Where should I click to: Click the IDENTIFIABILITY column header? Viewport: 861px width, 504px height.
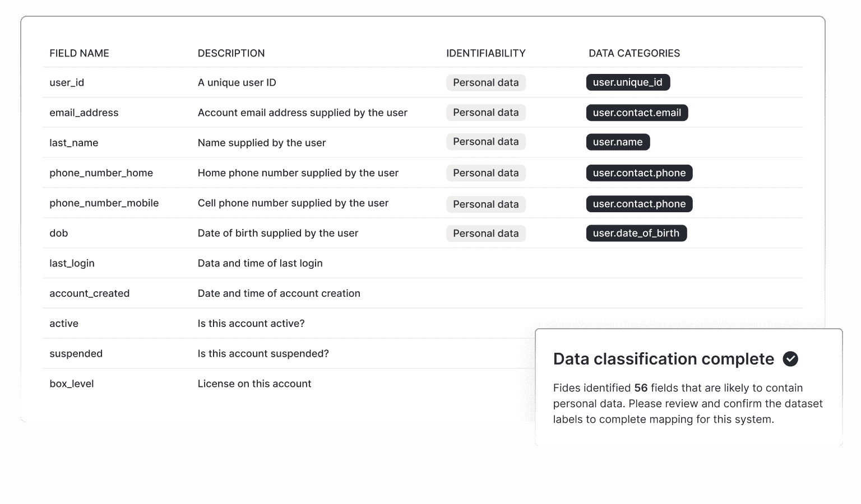point(486,53)
